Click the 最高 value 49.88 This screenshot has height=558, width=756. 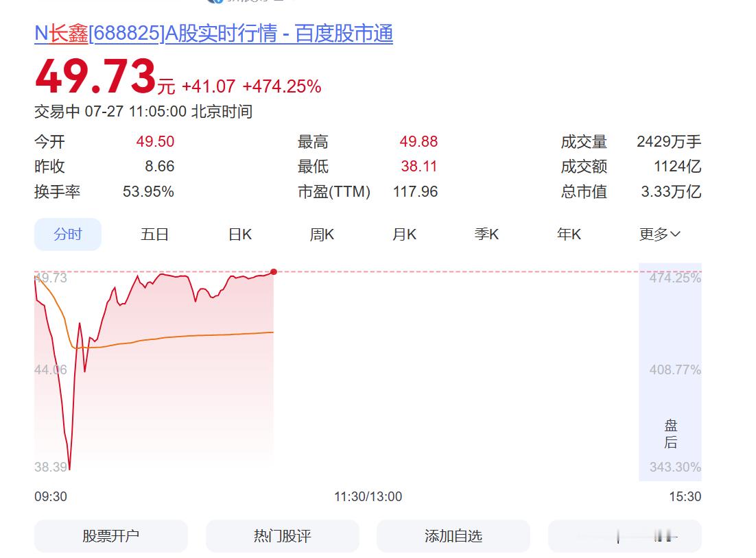click(418, 142)
